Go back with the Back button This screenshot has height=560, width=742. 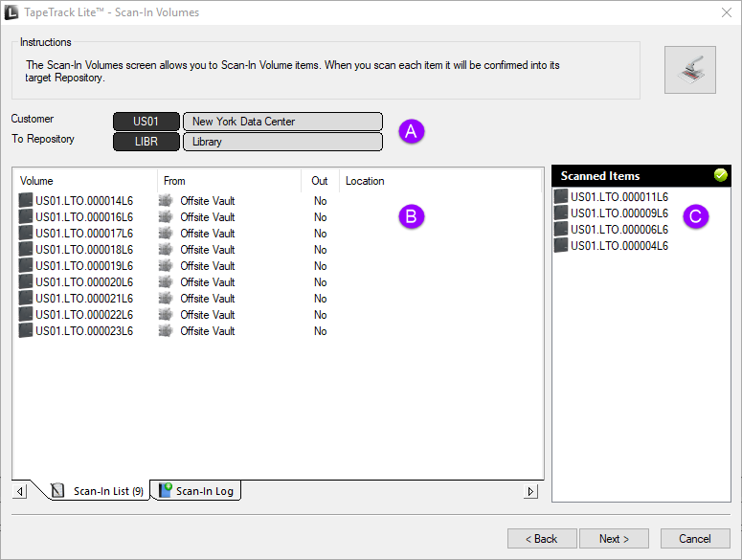542,538
